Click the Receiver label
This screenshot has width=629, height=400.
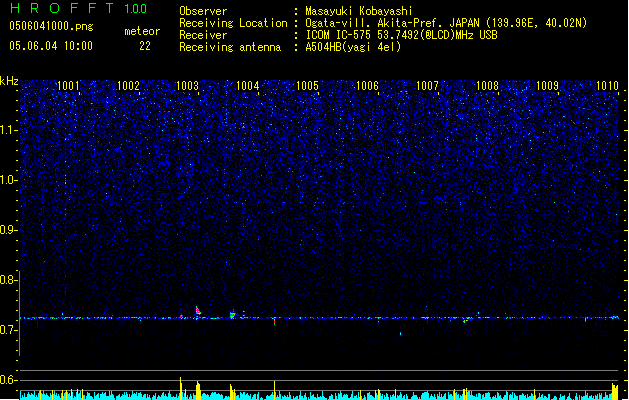click(x=203, y=35)
